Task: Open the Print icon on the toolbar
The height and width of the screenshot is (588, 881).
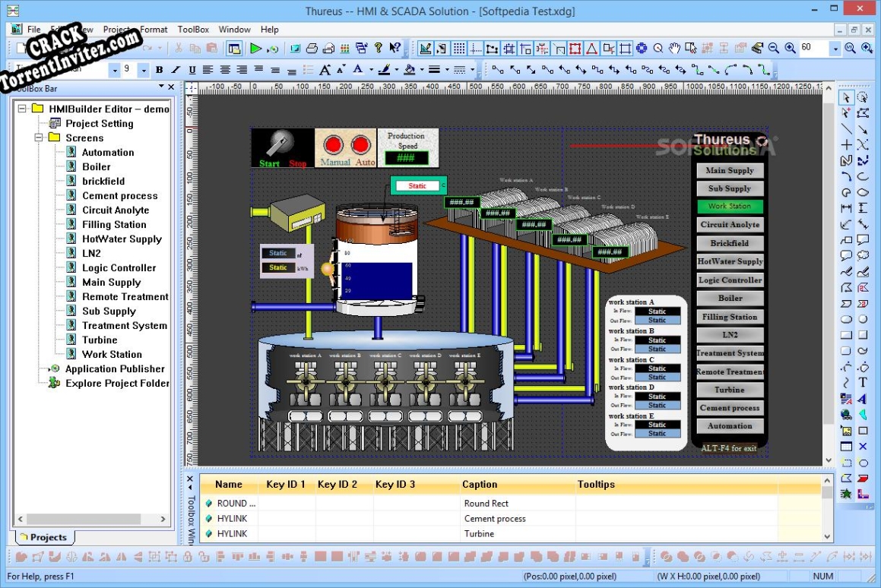Action: click(x=311, y=48)
